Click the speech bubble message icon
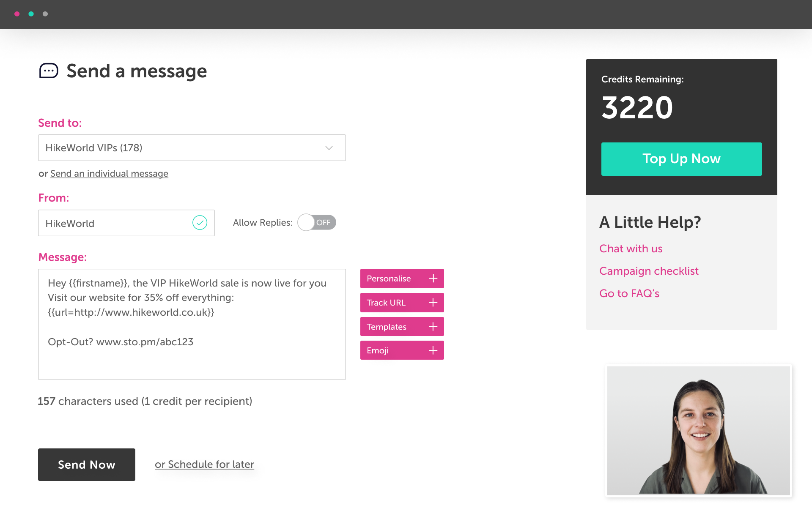The height and width of the screenshot is (519, 812). pos(49,71)
